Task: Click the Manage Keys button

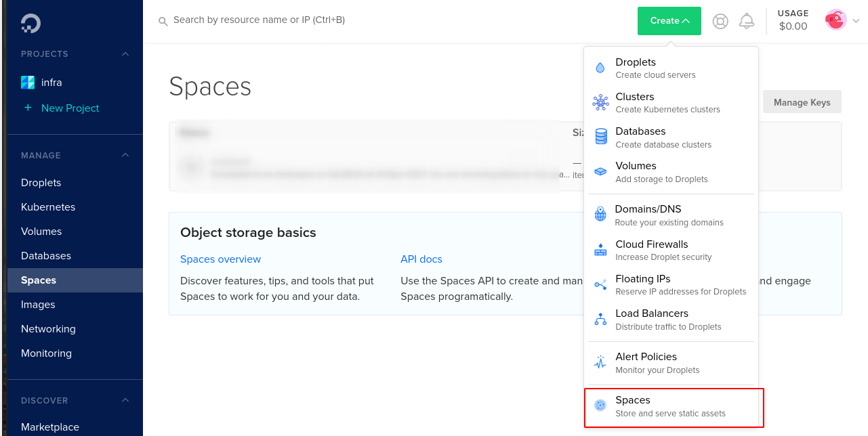Action: coord(802,102)
